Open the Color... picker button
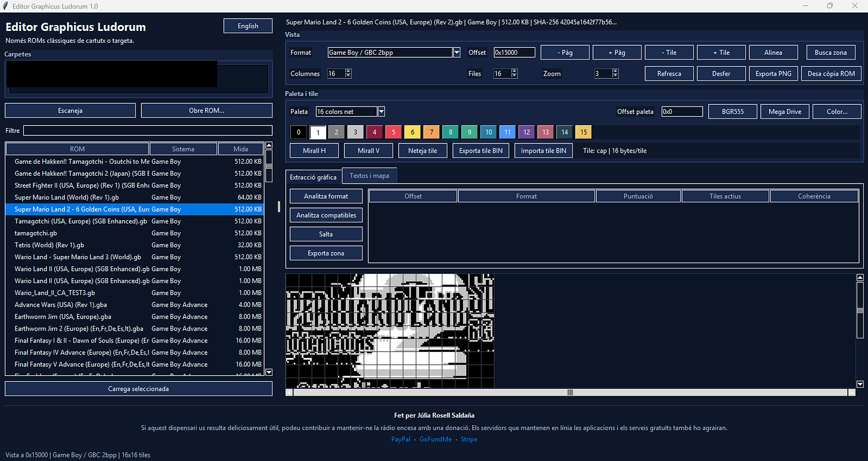 (x=837, y=111)
